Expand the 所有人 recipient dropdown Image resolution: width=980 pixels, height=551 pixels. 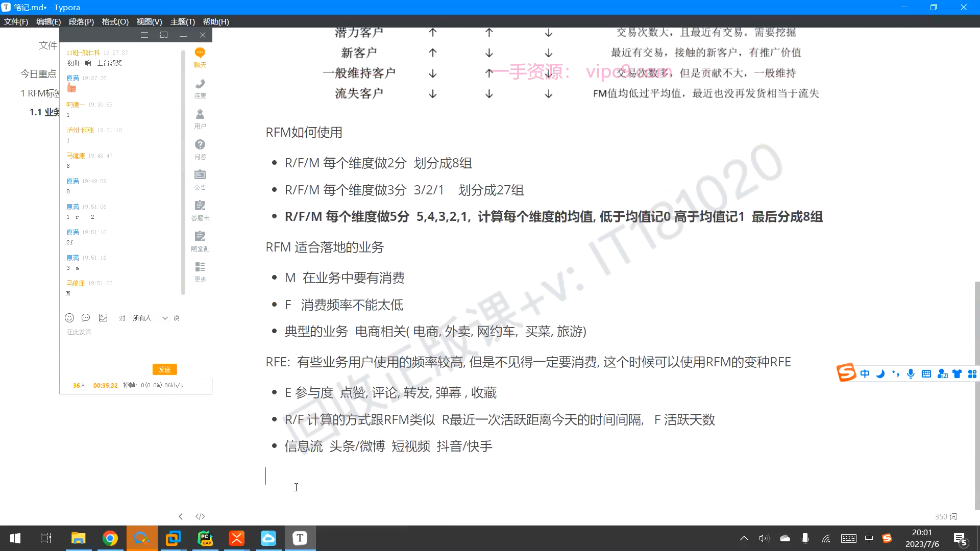tap(164, 318)
